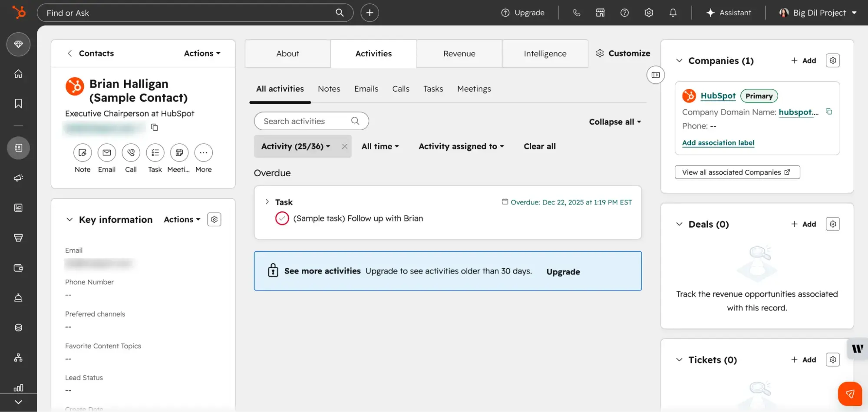
Task: Open the Collapse all dropdown
Action: 615,122
